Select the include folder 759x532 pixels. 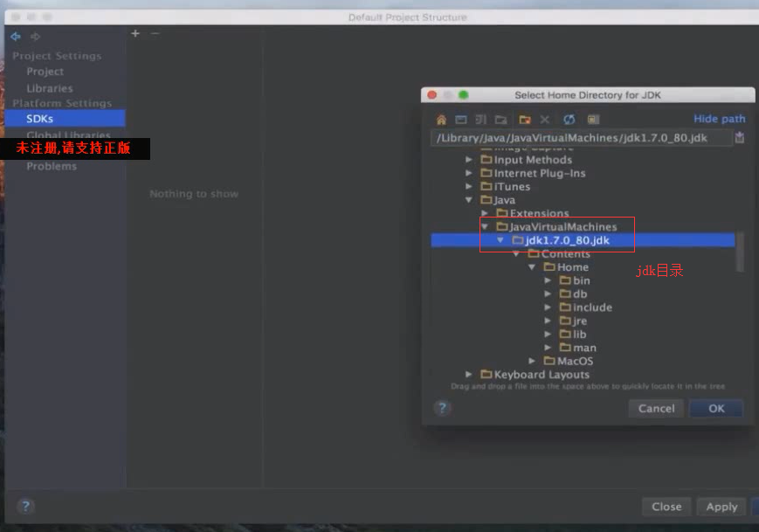point(592,307)
